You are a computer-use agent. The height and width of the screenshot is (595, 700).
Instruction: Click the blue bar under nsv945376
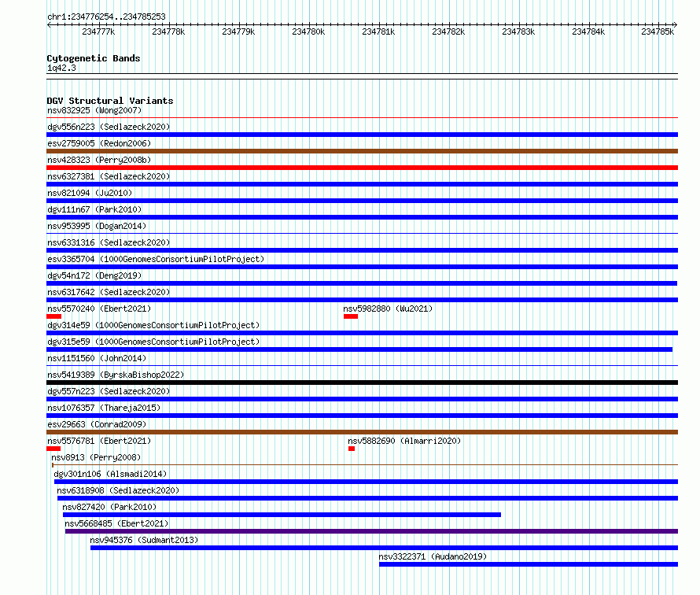pos(384,548)
